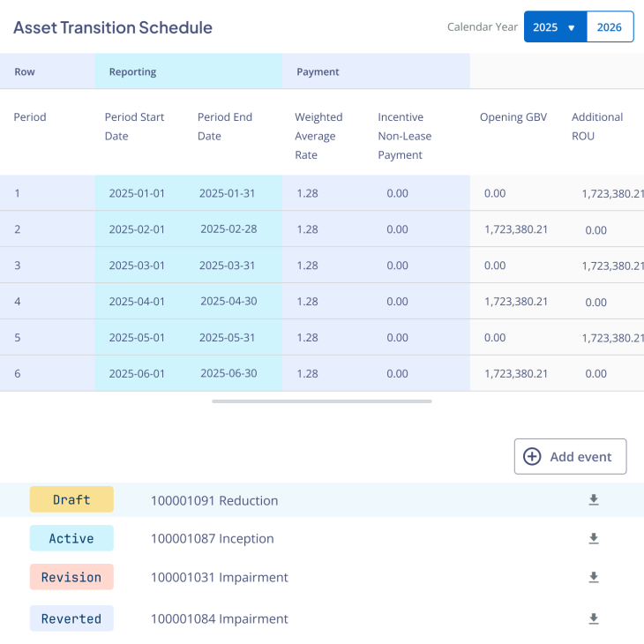Select end date 2025-01-31
This screenshot has width=644, height=644.
tap(227, 193)
